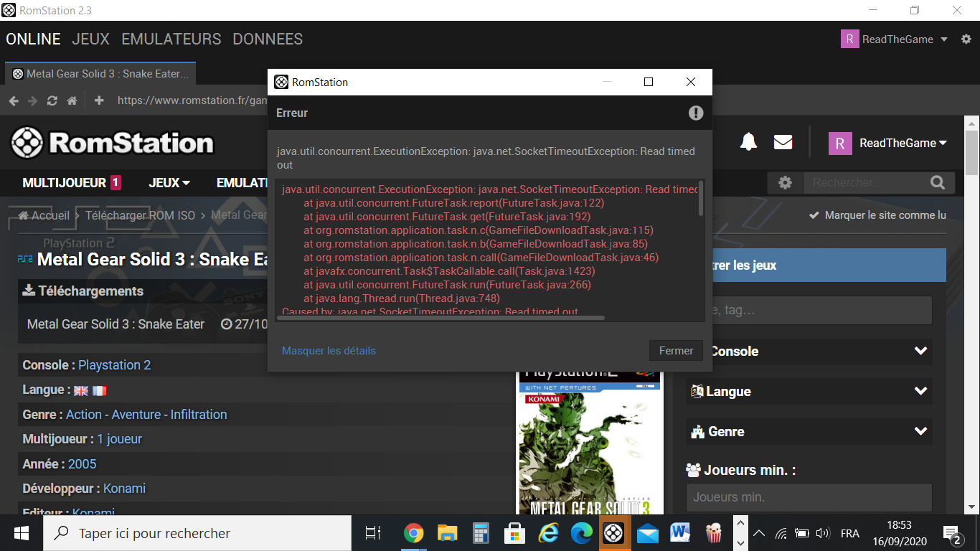
Task: Switch to the EMULATEURS tab
Action: 171,39
